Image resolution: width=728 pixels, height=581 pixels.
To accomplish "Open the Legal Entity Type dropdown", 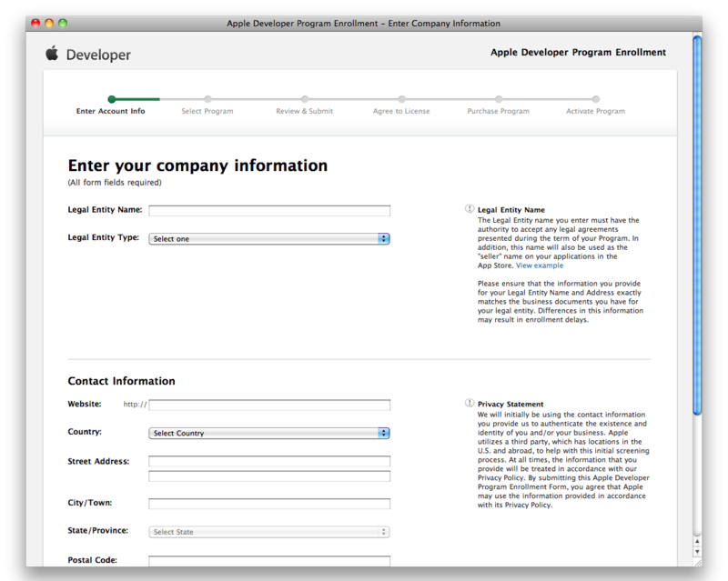I will [x=269, y=238].
